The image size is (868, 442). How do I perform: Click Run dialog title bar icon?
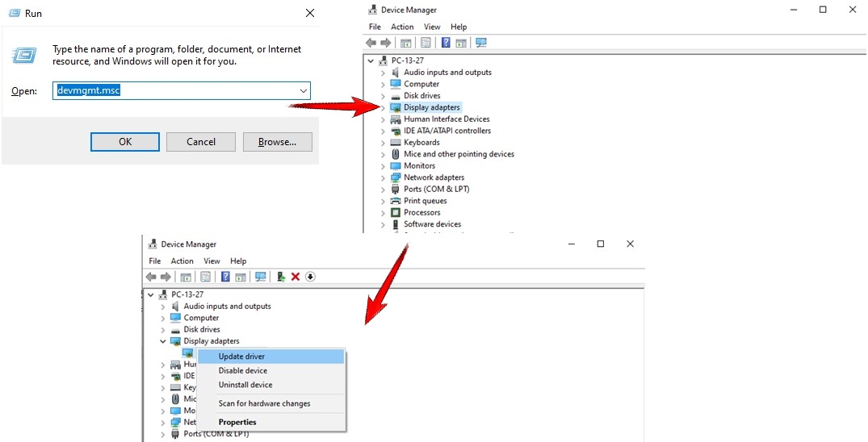pyautogui.click(x=15, y=13)
